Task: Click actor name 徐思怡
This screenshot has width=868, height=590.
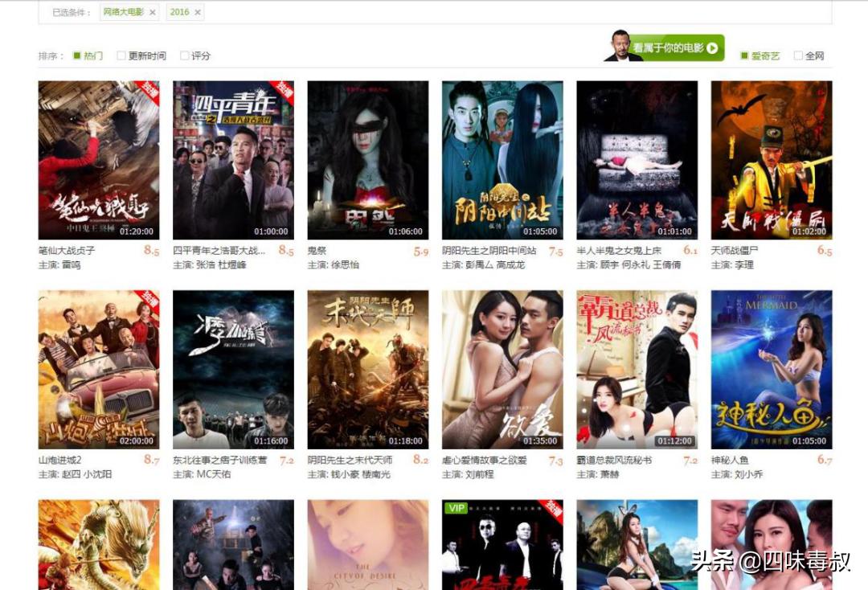Action: click(345, 265)
